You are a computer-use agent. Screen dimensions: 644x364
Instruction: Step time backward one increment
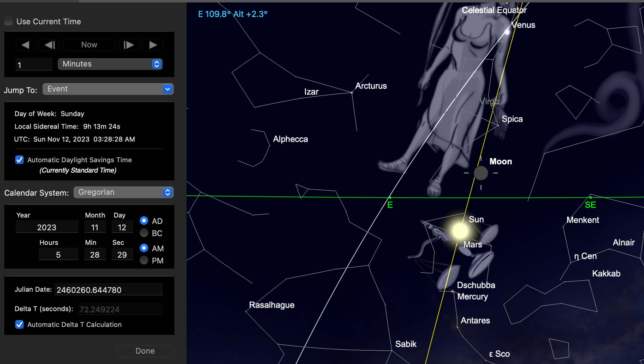point(49,45)
